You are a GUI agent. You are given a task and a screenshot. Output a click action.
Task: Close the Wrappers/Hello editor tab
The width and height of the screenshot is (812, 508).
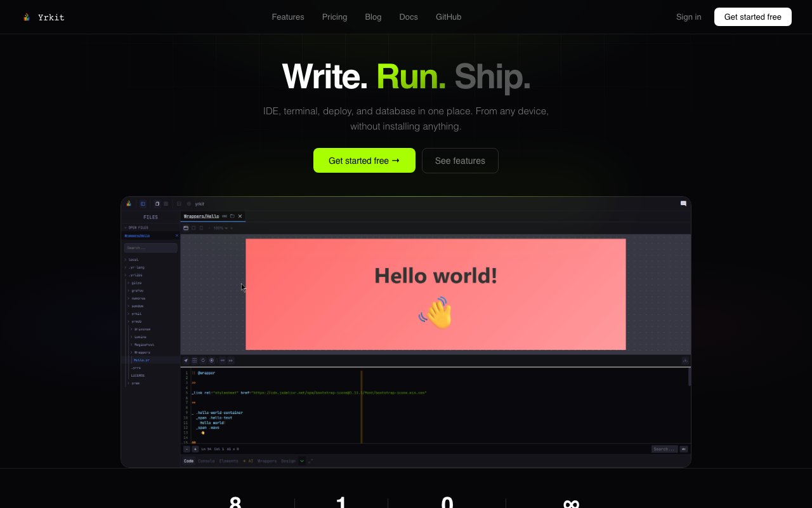(x=240, y=217)
